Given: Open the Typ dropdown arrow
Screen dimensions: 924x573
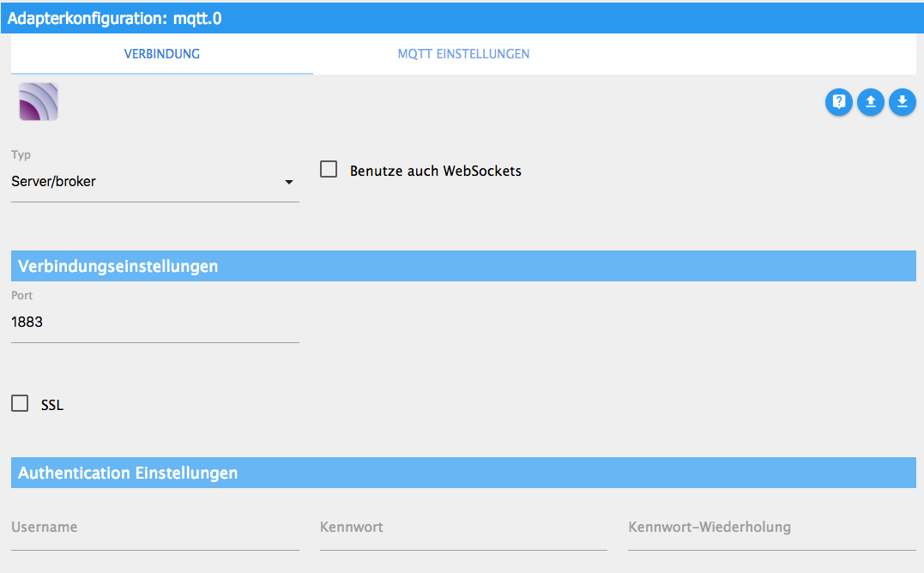Looking at the screenshot, I should pos(289,182).
